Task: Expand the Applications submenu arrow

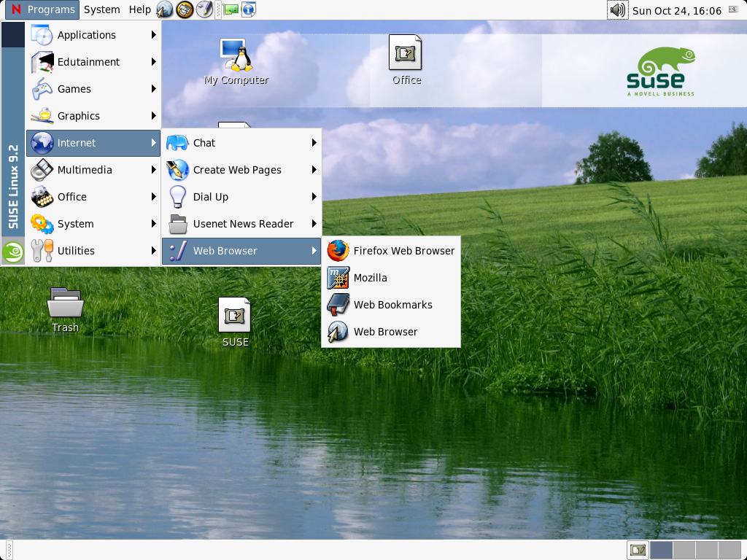Action: tap(153, 35)
